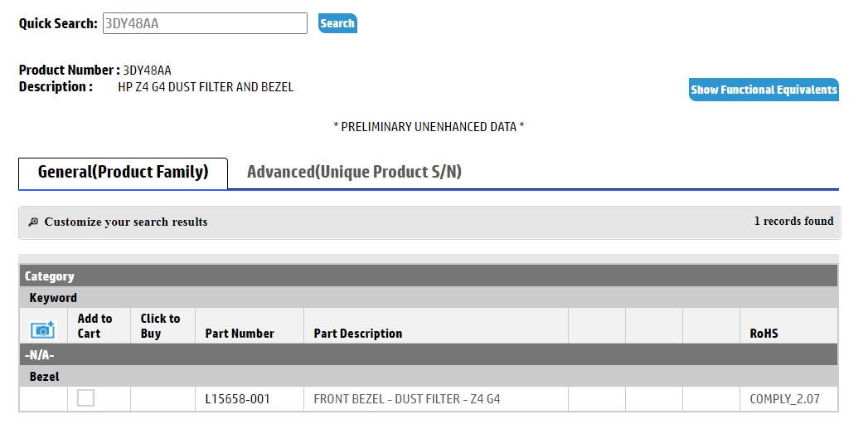Screen dimensions: 868x439
Task: Switch to the General(Product Family) tab
Action: click(x=123, y=173)
